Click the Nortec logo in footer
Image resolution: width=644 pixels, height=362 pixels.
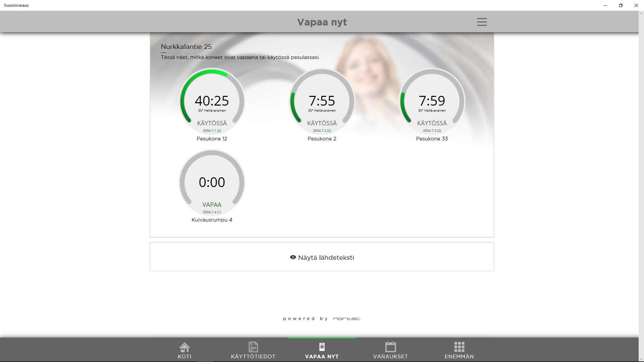[x=347, y=319]
